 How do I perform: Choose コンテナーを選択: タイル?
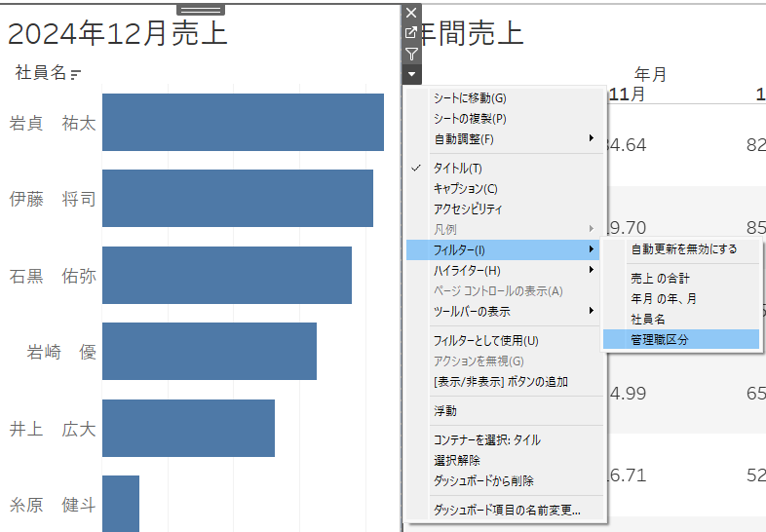tap(505, 440)
